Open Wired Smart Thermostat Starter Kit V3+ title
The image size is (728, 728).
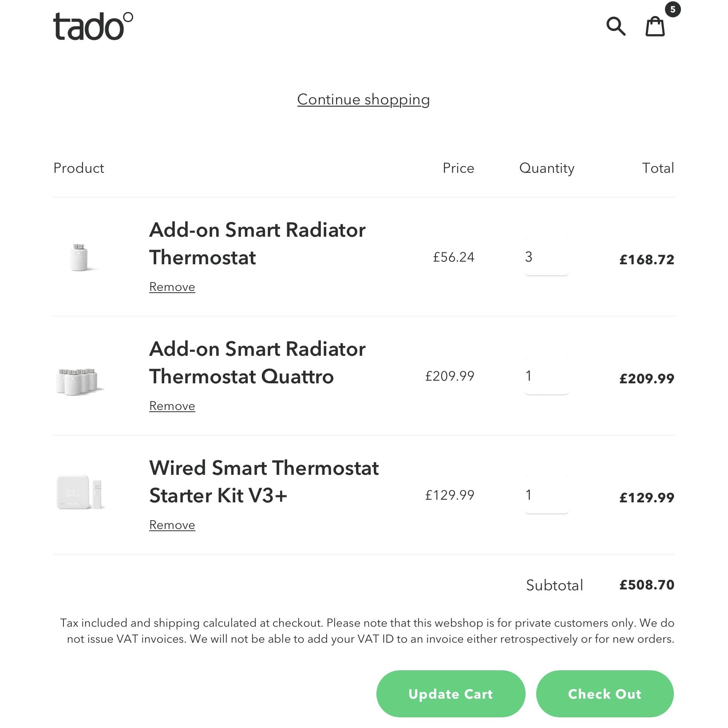(264, 481)
